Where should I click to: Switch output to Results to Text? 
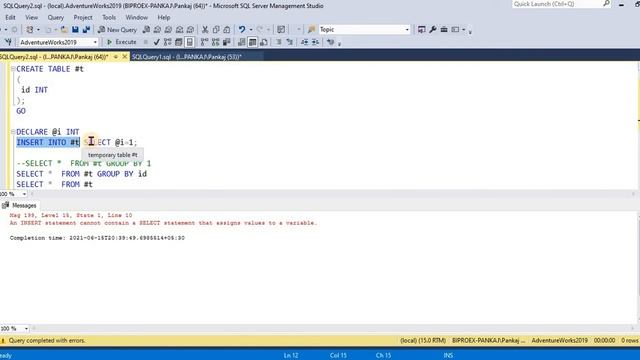coord(242,42)
